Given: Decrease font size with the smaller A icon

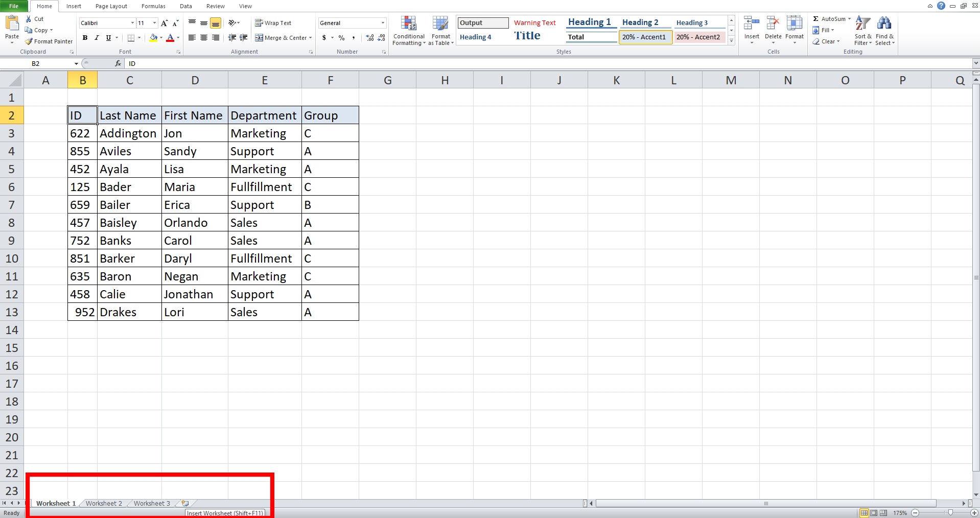Looking at the screenshot, I should pyautogui.click(x=175, y=23).
